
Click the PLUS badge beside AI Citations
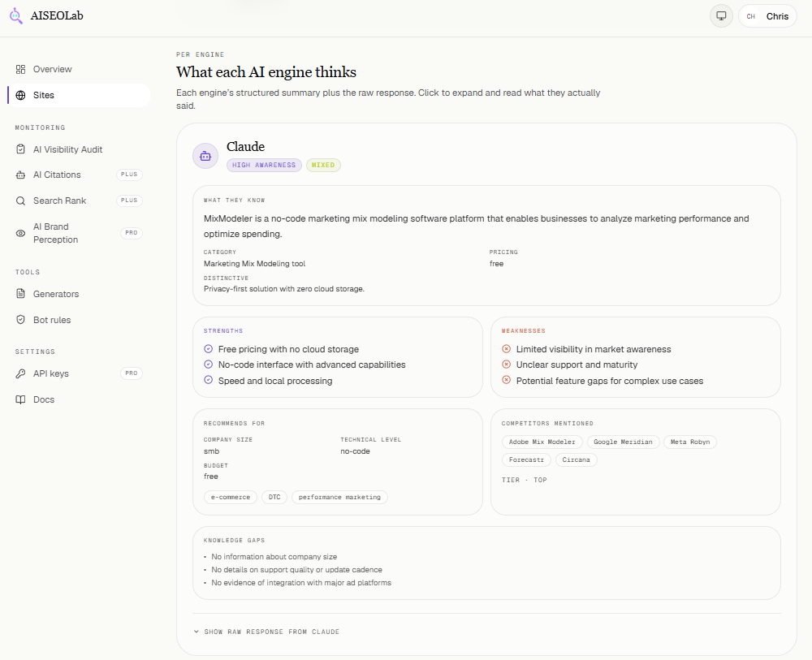tap(129, 175)
